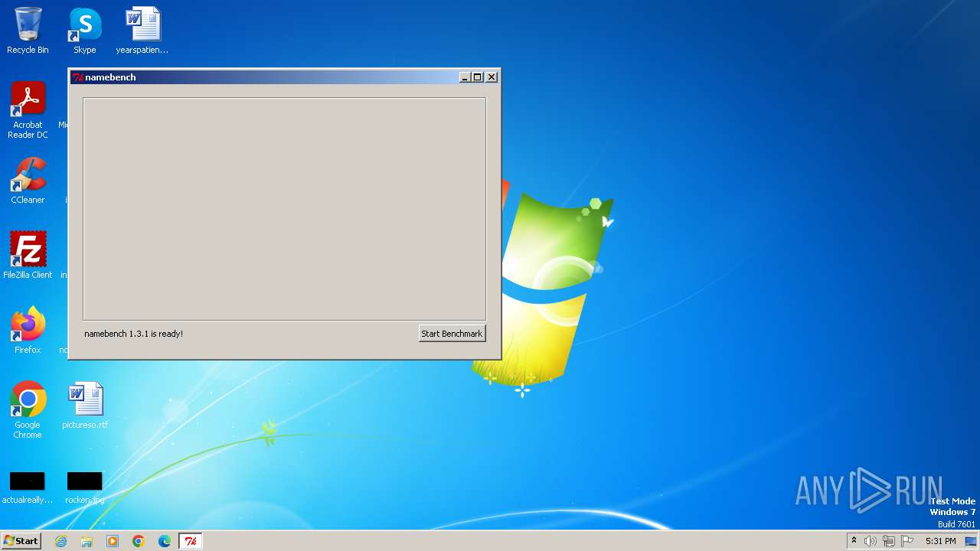
Task: Open the Recycle Bin desktop icon
Action: point(28,31)
